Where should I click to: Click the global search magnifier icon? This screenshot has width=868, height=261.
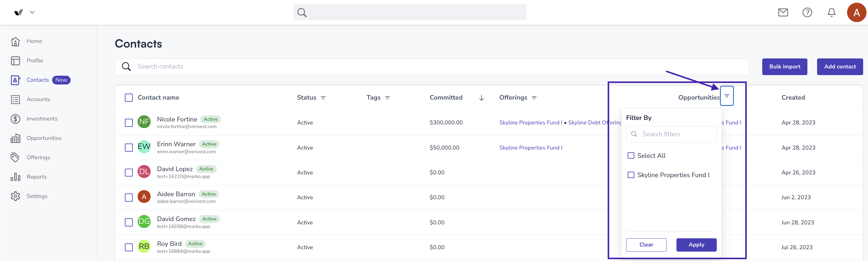[x=302, y=12]
